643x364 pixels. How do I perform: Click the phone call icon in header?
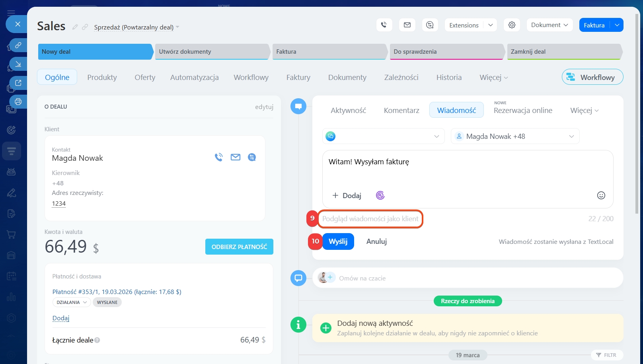(x=384, y=25)
